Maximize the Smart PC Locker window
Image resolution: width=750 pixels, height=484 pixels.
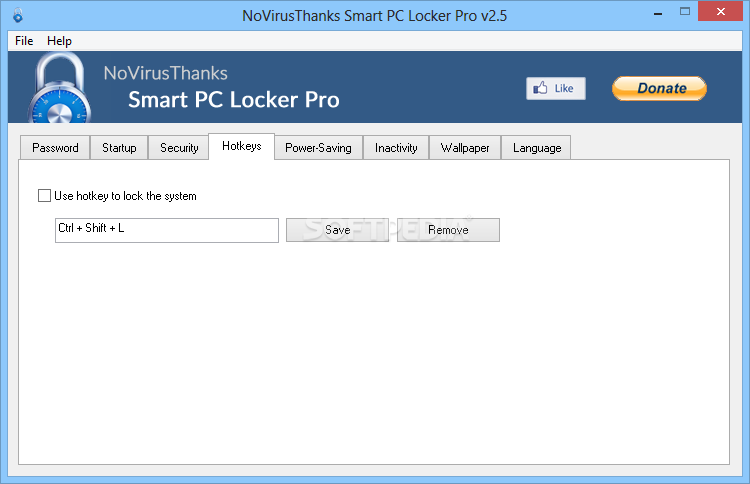pos(684,11)
